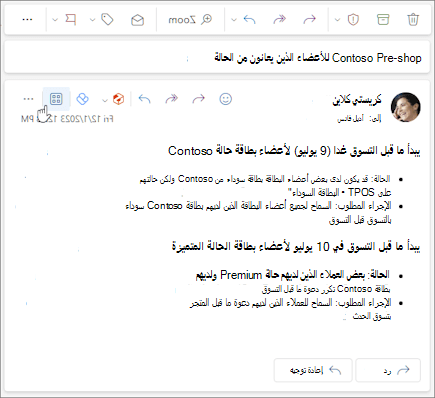Expand the chevron beside the tag icon
The width and height of the screenshot is (435, 398).
(x=92, y=20)
